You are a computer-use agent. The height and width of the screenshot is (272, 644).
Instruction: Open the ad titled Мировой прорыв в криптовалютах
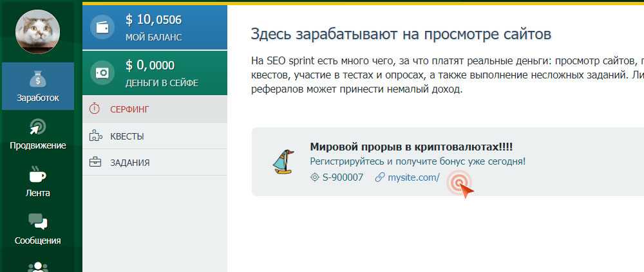[x=411, y=147]
